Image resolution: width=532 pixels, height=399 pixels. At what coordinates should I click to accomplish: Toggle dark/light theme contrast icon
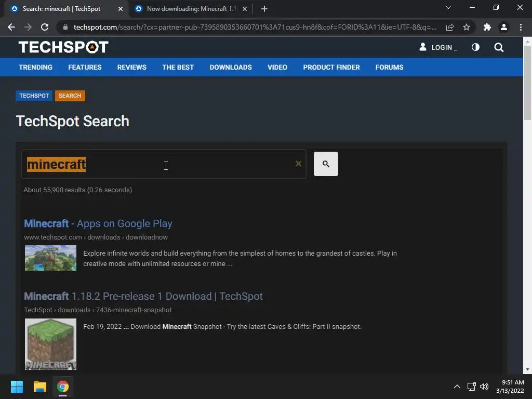pyautogui.click(x=475, y=47)
